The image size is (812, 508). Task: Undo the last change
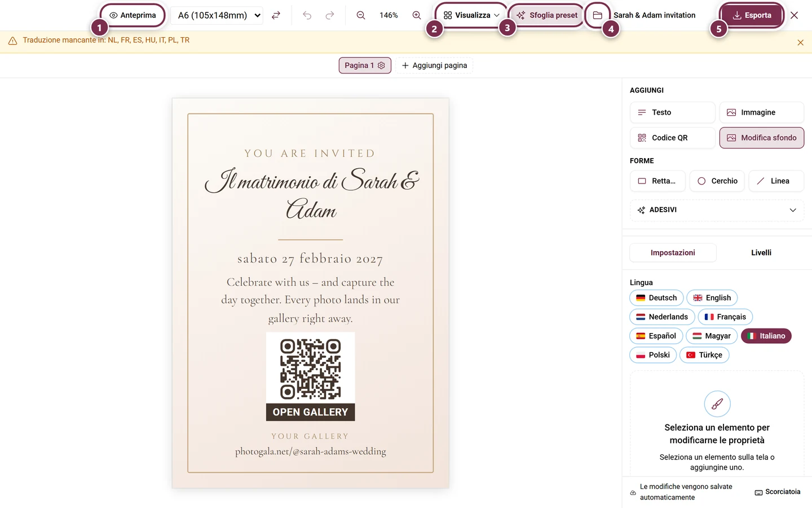(307, 15)
